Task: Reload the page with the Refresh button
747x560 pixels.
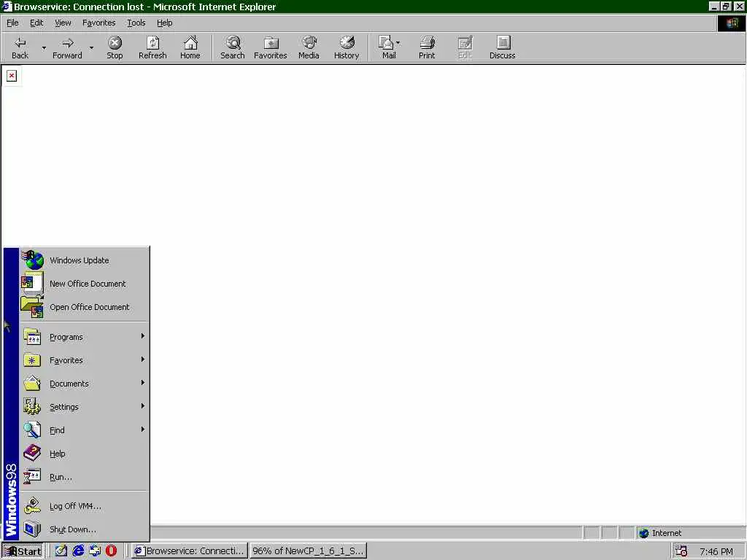Action: coord(152,47)
